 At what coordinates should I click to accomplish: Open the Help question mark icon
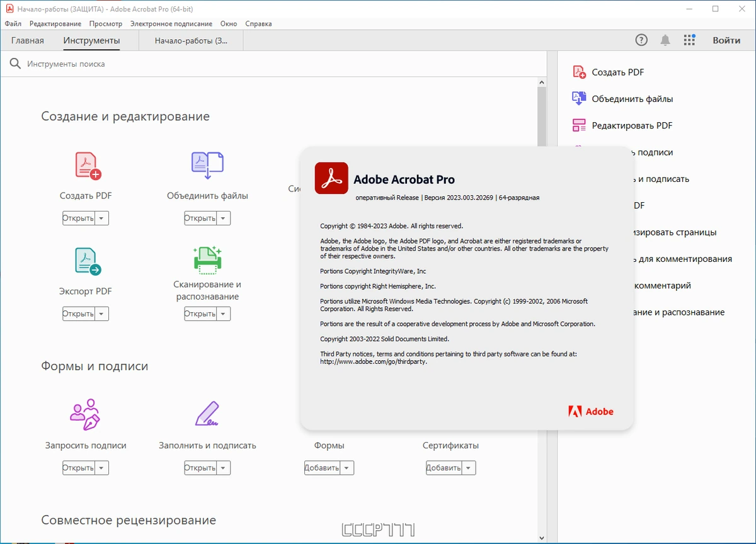641,40
